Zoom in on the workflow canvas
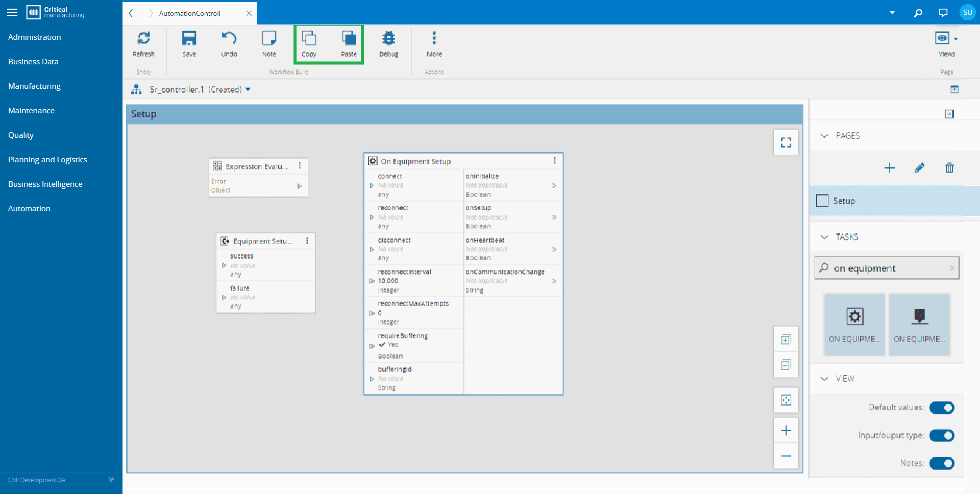Viewport: 980px width, 494px height. (x=786, y=430)
